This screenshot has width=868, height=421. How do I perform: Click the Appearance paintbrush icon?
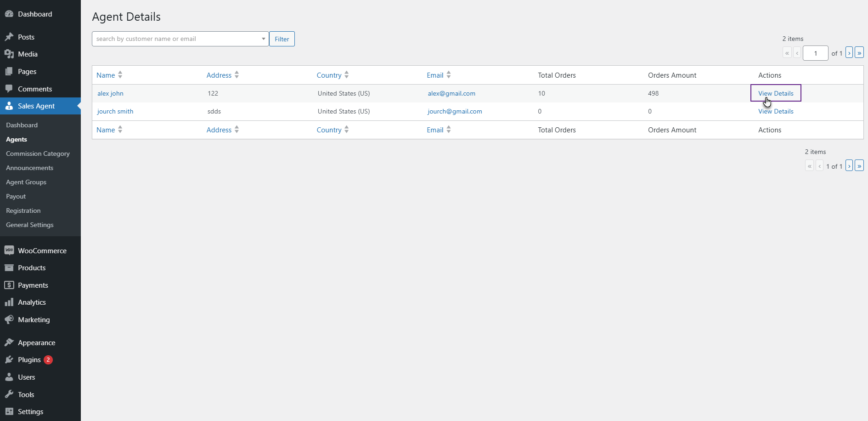9,342
